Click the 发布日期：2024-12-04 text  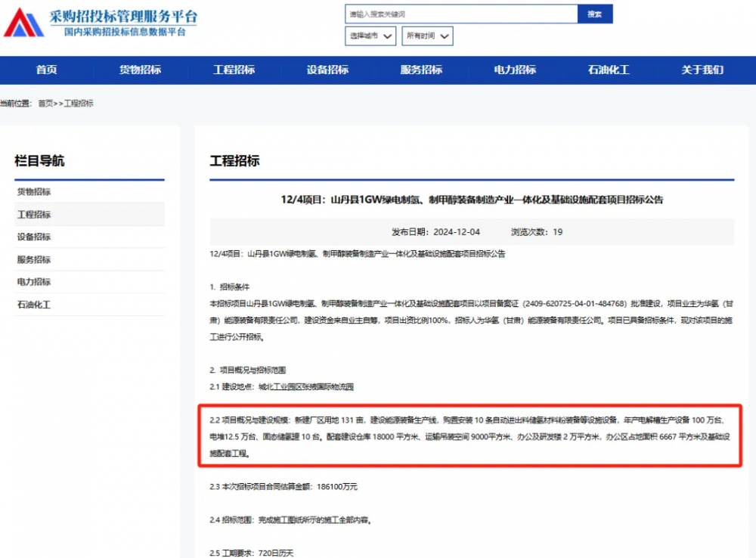[435, 232]
